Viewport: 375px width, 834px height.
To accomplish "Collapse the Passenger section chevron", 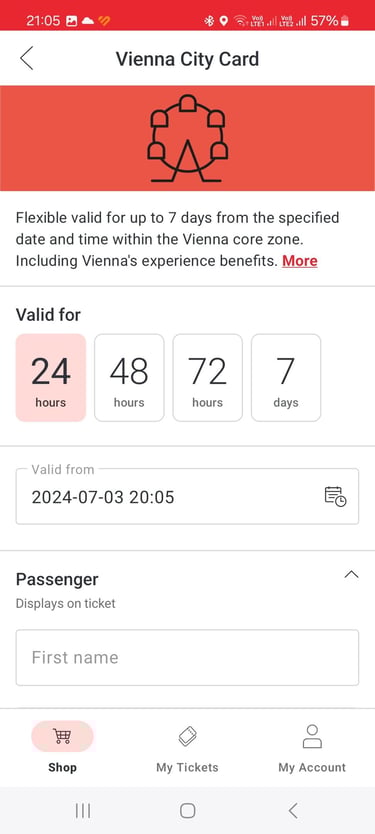I will click(351, 574).
